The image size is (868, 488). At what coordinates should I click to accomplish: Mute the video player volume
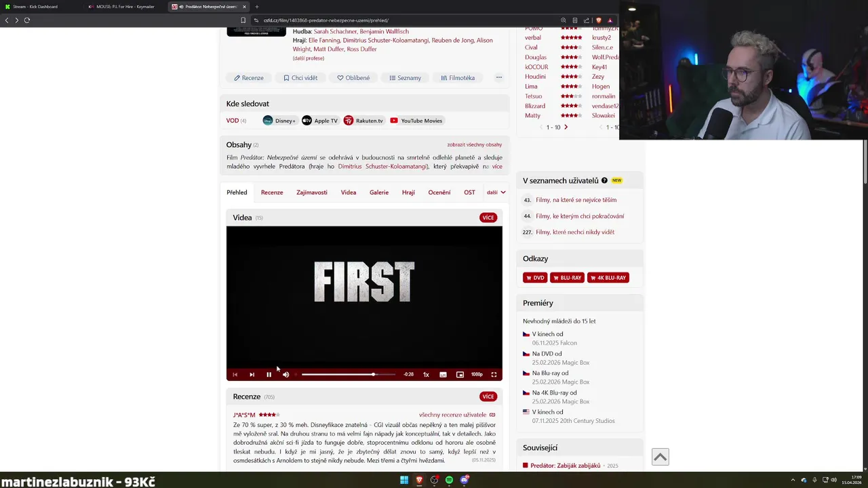tap(285, 374)
